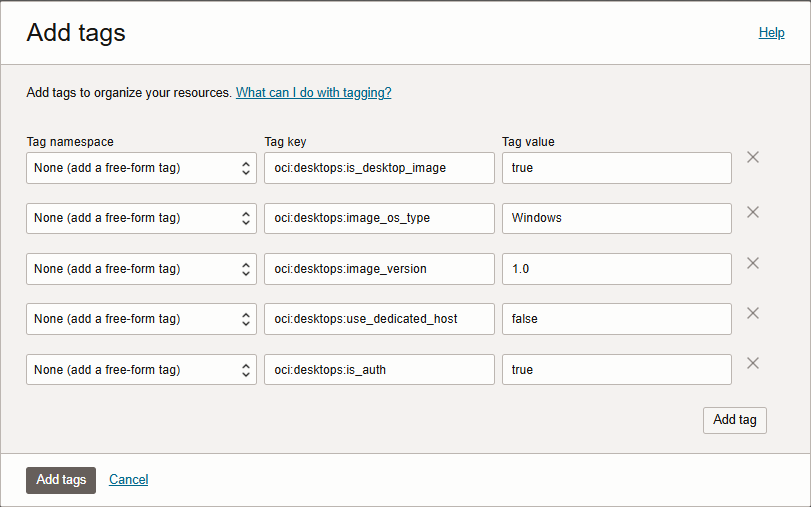Image resolution: width=811 pixels, height=507 pixels.
Task: Remove the is_desktop_image tag row
Action: 753,157
